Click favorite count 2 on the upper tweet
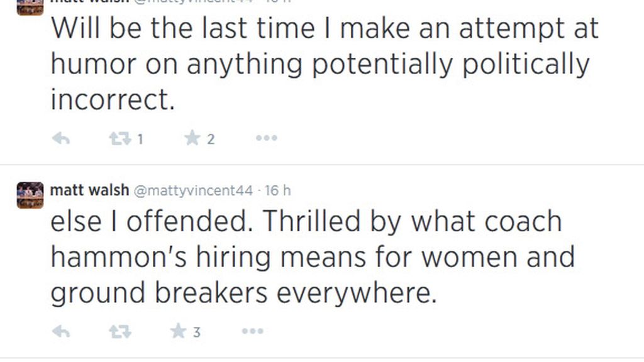This screenshot has width=644, height=362. tap(211, 139)
